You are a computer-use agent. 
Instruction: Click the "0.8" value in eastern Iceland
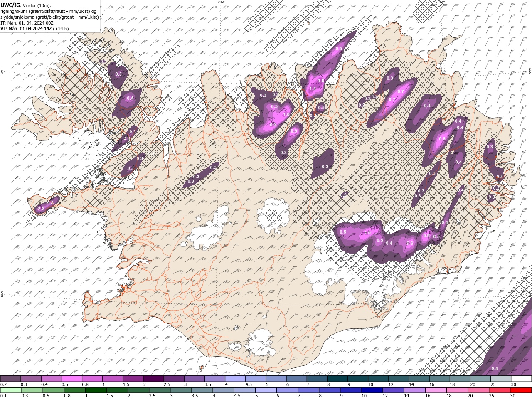click(442, 139)
